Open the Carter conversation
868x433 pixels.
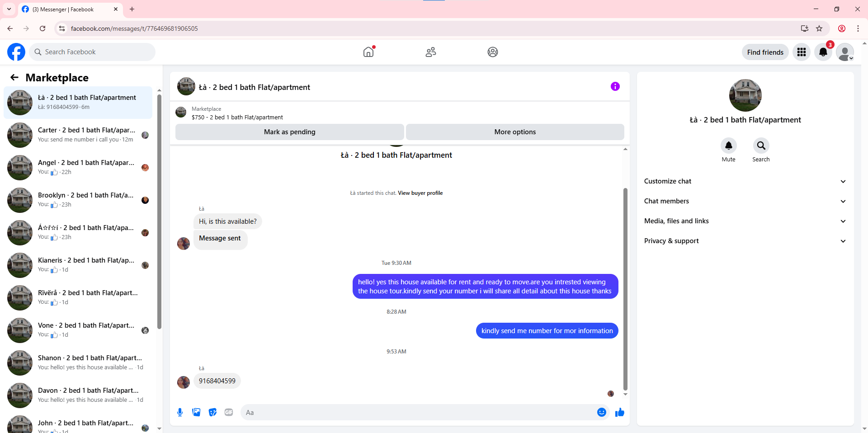(x=78, y=135)
